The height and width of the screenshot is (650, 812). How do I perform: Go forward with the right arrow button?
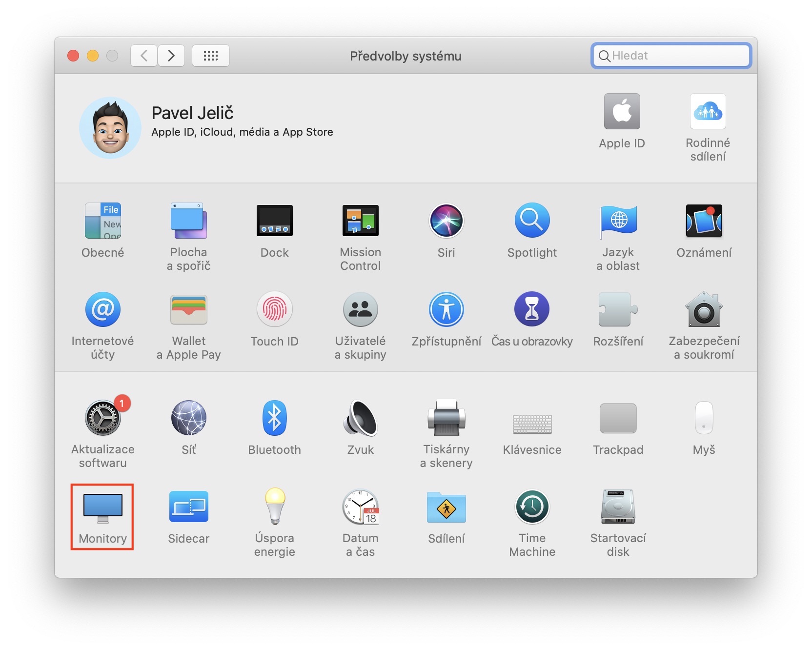[171, 56]
